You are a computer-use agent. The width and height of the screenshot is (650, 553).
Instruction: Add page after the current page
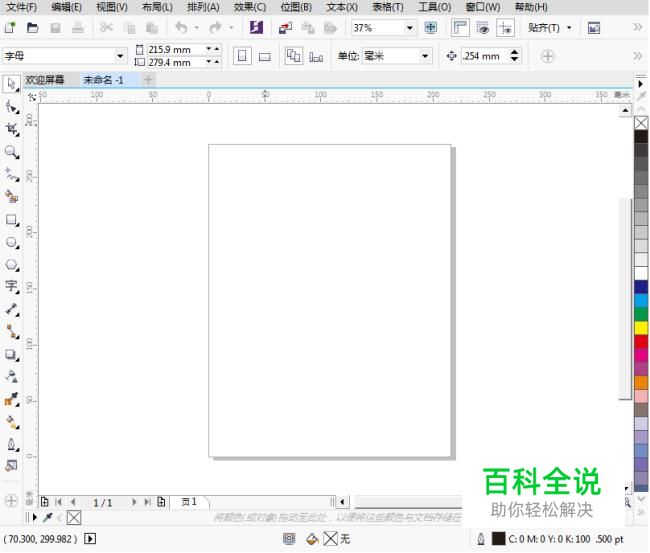(161, 502)
